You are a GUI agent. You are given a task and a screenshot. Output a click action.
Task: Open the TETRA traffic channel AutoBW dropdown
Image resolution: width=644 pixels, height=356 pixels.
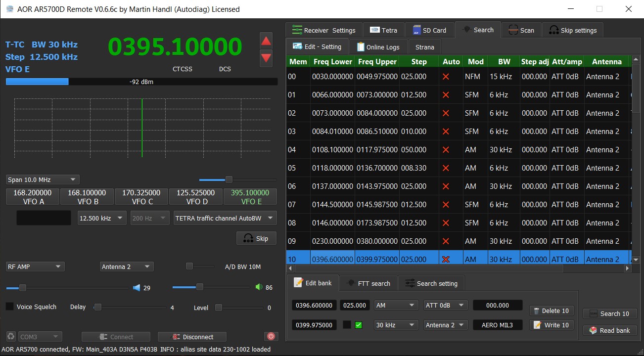point(225,218)
